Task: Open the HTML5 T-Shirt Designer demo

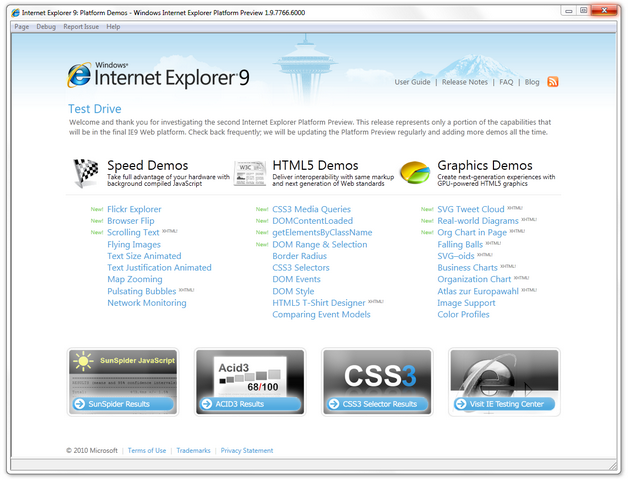Action: tap(319, 303)
